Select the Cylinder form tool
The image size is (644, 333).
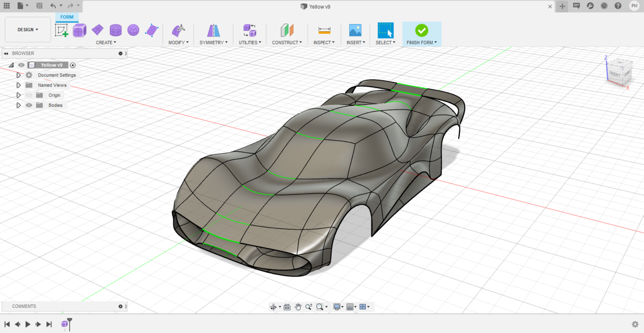click(115, 30)
